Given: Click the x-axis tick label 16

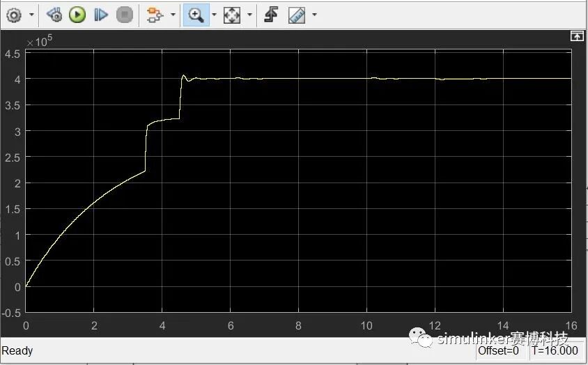Looking at the screenshot, I should pos(571,325).
